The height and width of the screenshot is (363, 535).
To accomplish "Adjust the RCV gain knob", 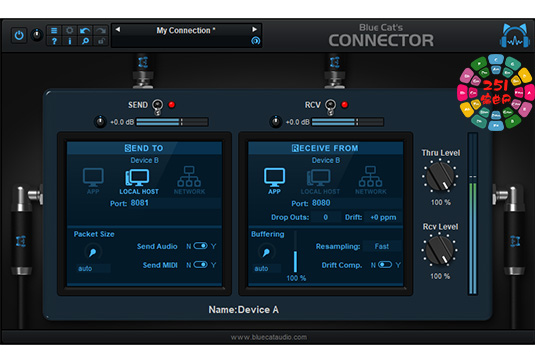I will pos(275,122).
